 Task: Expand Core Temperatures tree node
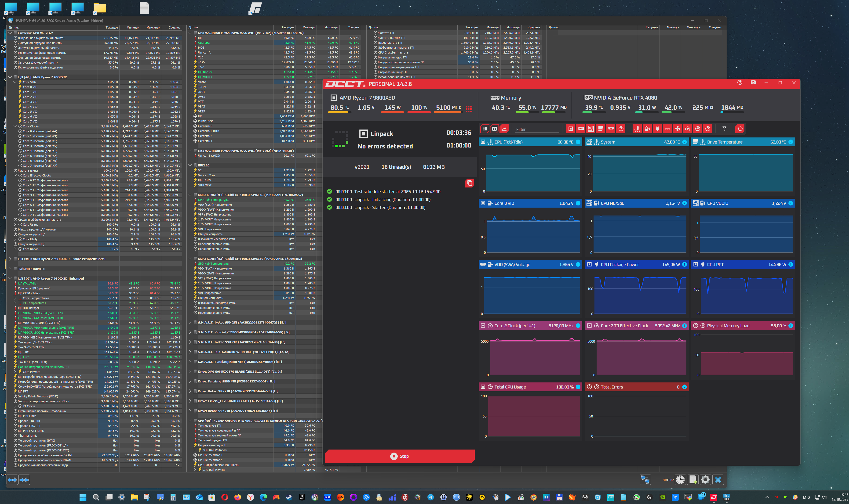[x=15, y=298]
